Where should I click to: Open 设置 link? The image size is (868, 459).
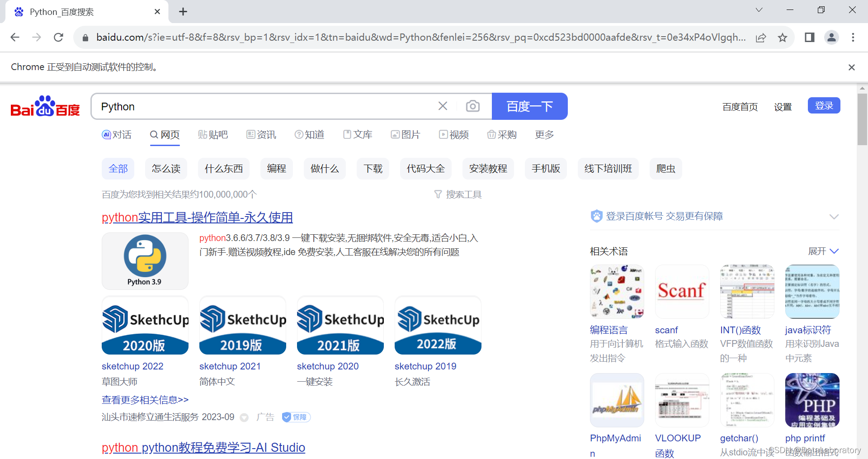pyautogui.click(x=783, y=107)
